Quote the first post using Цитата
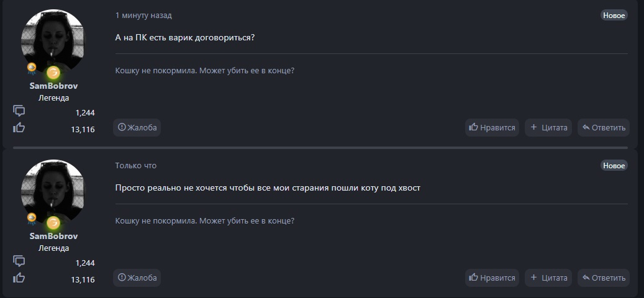The height and width of the screenshot is (298, 644). coord(548,128)
